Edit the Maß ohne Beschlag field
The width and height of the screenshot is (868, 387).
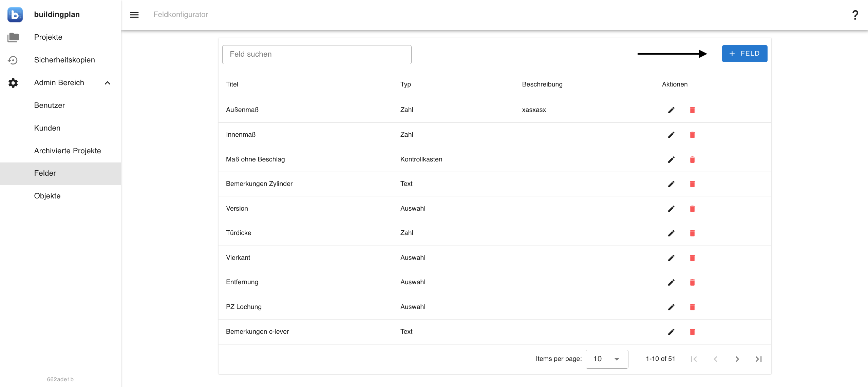(671, 159)
